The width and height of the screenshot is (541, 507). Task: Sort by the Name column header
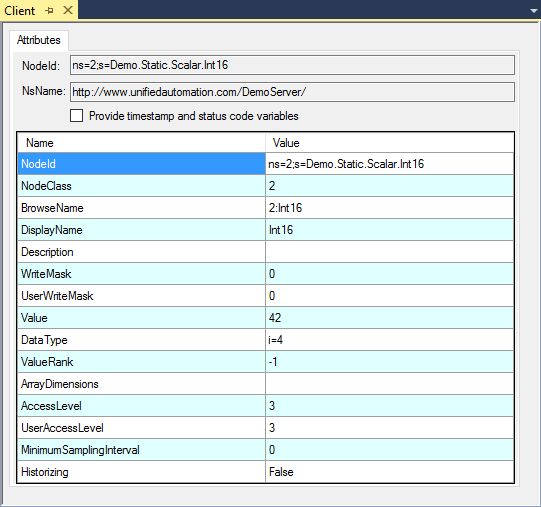click(141, 143)
